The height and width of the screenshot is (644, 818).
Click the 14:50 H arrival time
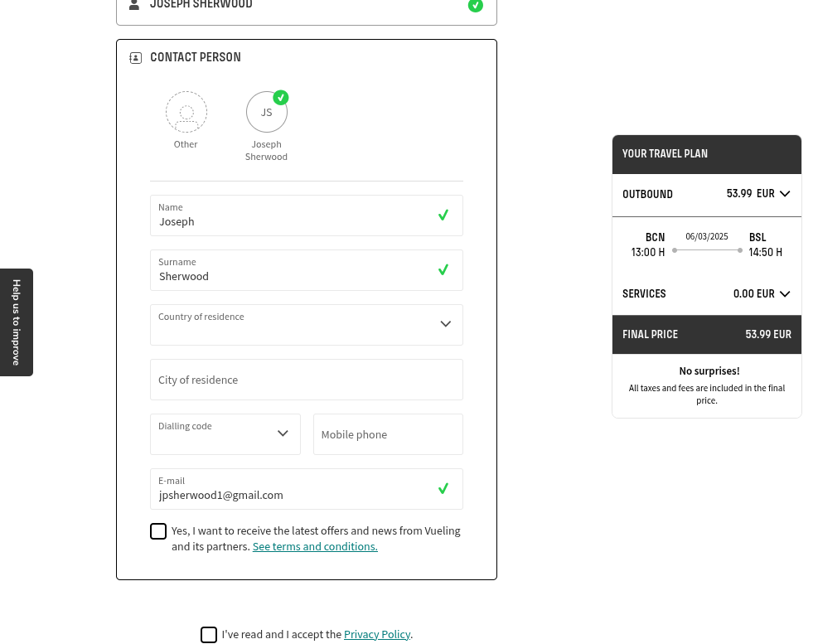point(765,253)
